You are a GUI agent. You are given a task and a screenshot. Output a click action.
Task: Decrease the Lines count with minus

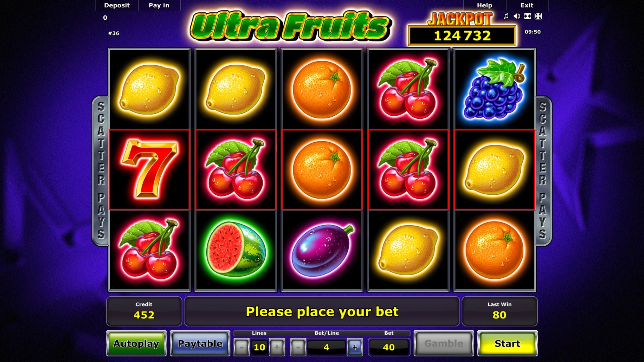[241, 347]
